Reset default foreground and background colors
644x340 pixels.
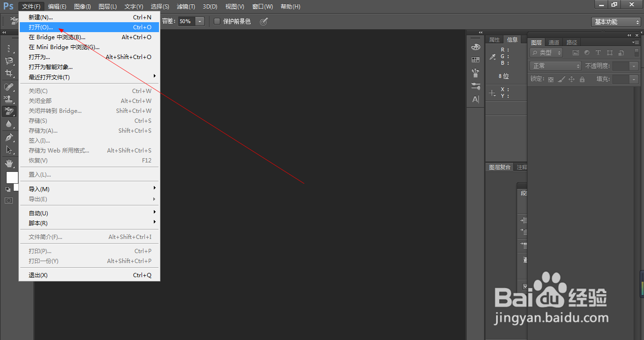(8, 189)
